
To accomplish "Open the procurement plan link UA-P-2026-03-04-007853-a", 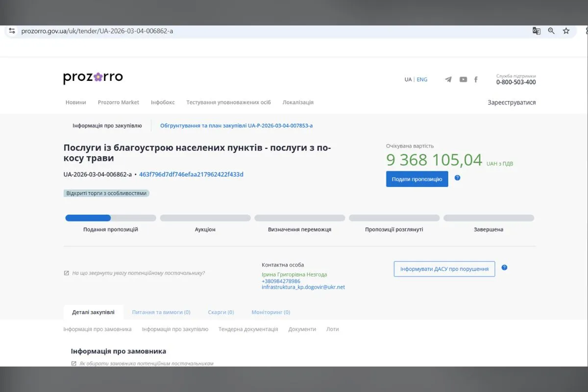I will click(x=237, y=125).
